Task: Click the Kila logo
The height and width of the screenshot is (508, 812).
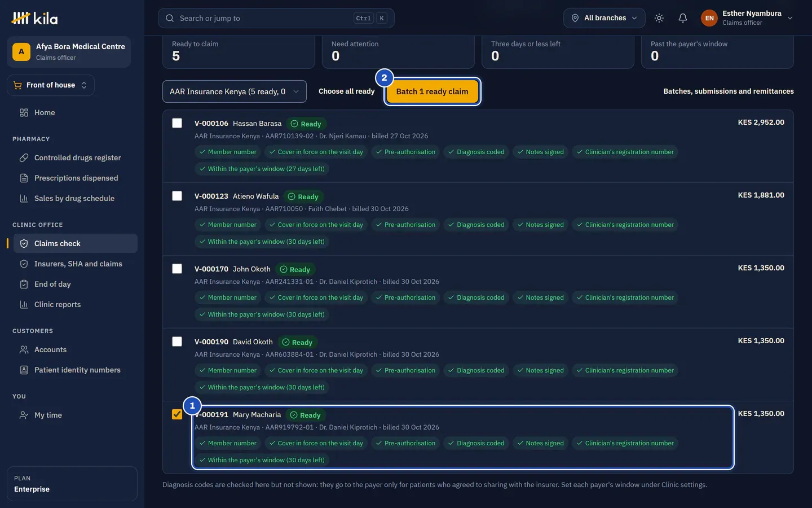Action: 34,18
